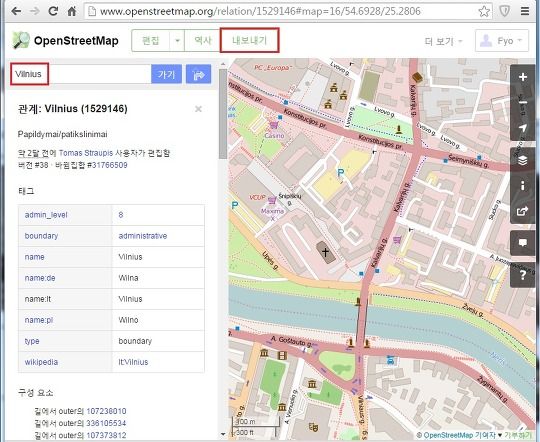Open the 내보내기 export tab
Image resolution: width=540 pixels, height=442 pixels.
[x=249, y=41]
